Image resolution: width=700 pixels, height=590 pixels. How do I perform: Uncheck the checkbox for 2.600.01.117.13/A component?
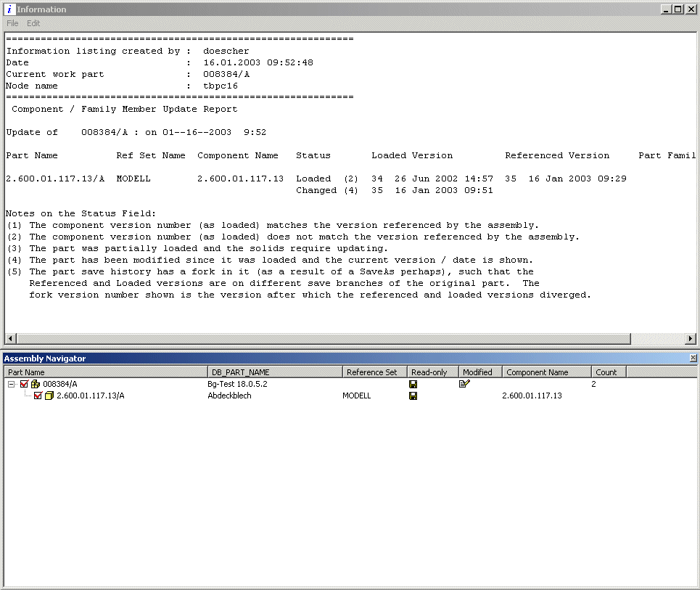pos(38,396)
